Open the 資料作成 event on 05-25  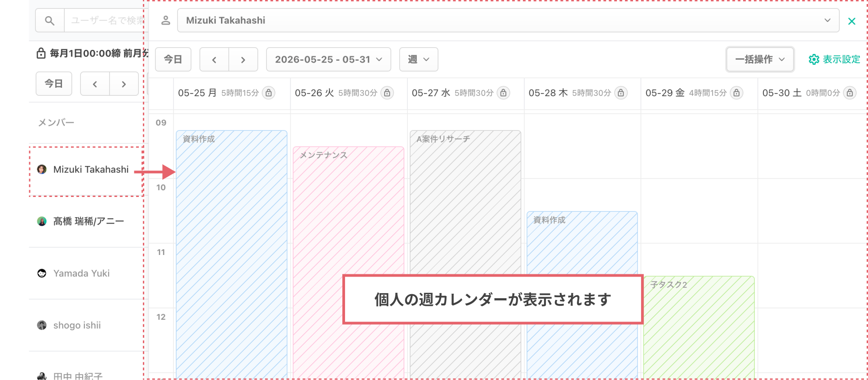click(x=231, y=255)
